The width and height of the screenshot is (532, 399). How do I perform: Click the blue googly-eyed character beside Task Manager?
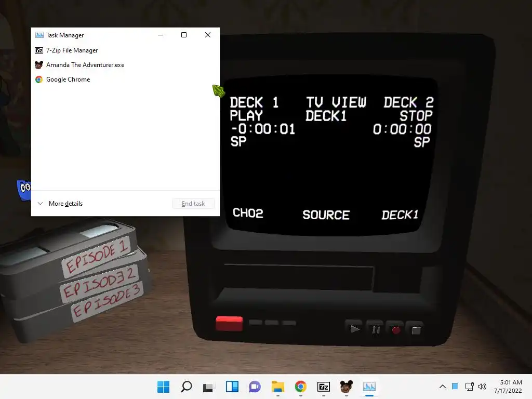click(x=24, y=190)
